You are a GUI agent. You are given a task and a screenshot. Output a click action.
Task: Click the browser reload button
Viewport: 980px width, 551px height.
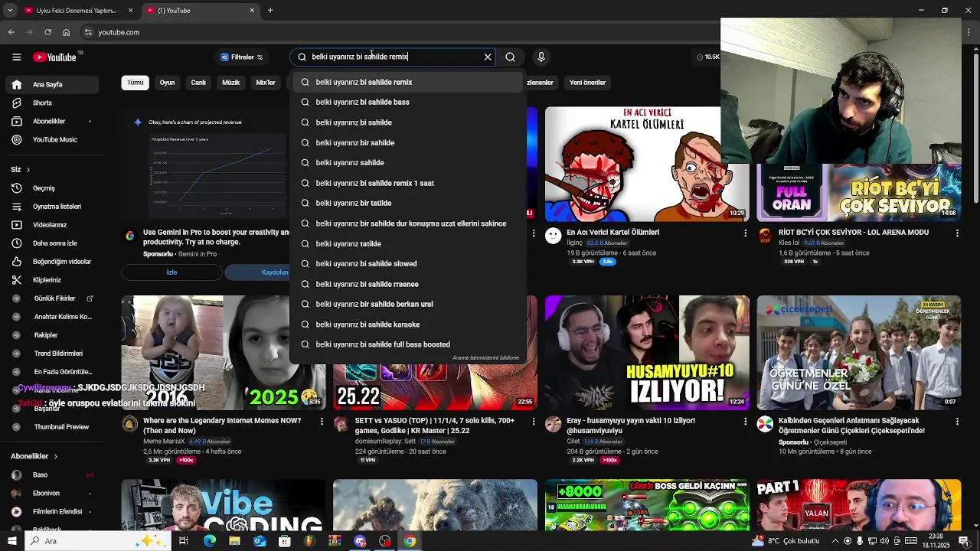(47, 32)
